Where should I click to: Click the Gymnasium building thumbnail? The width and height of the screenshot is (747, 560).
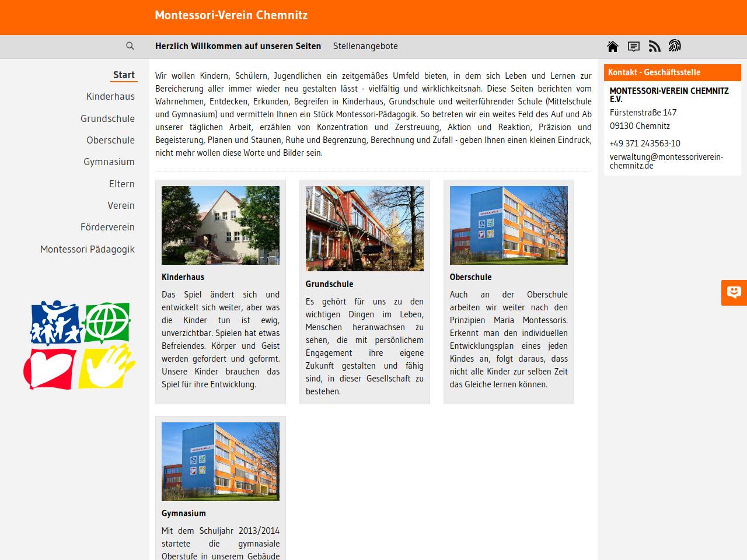[x=221, y=461]
